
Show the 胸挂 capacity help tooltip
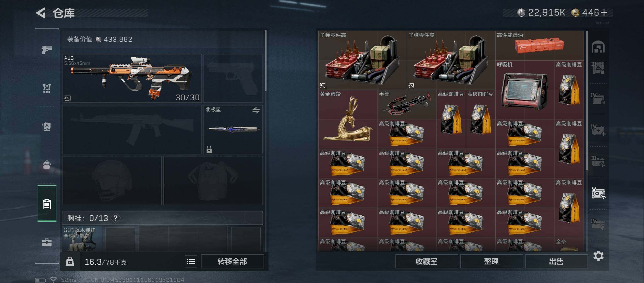[x=115, y=218]
